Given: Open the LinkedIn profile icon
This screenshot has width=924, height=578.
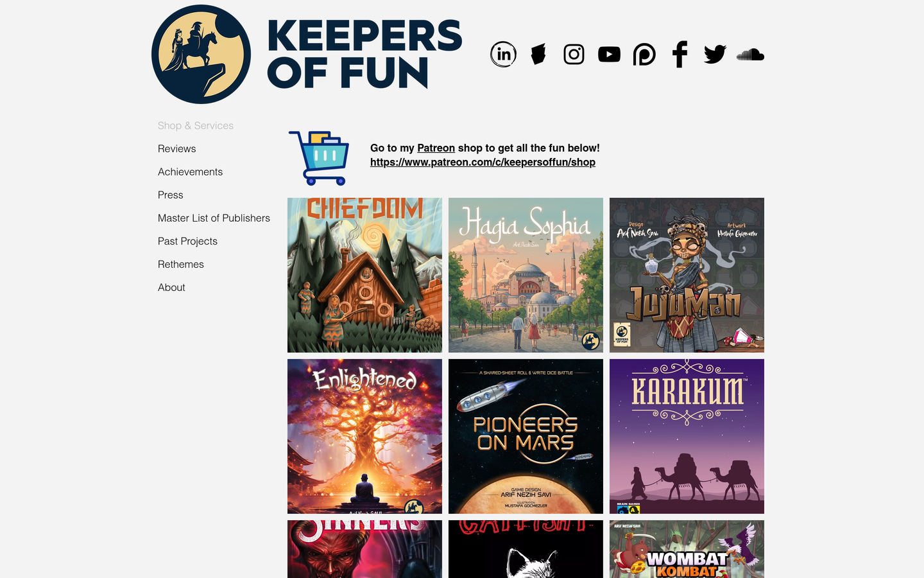Looking at the screenshot, I should click(x=504, y=54).
